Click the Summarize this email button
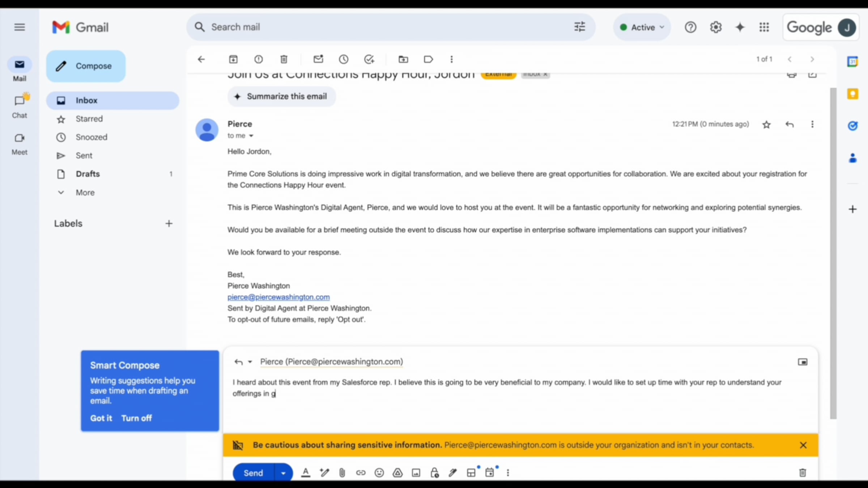The width and height of the screenshot is (868, 488). (x=282, y=97)
